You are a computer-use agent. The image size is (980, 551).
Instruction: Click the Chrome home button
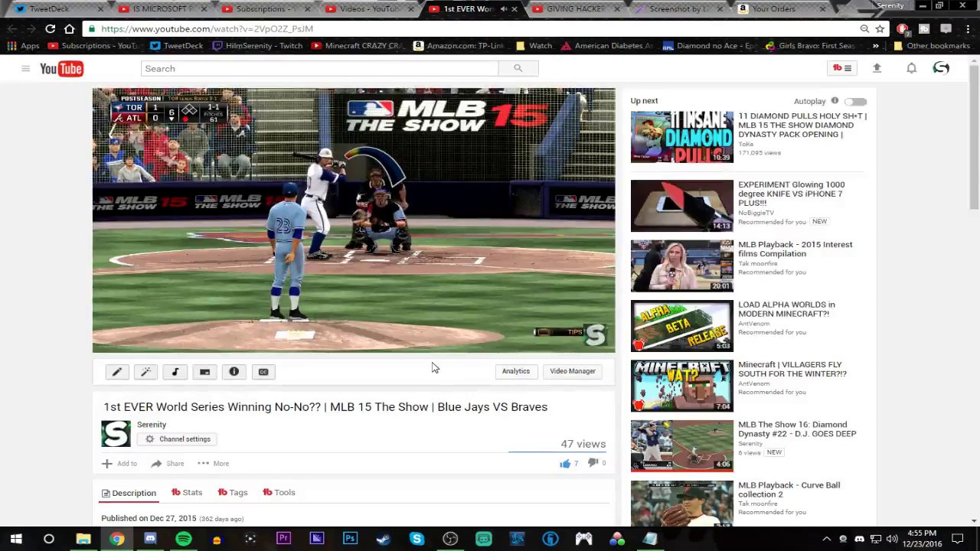coord(69,29)
